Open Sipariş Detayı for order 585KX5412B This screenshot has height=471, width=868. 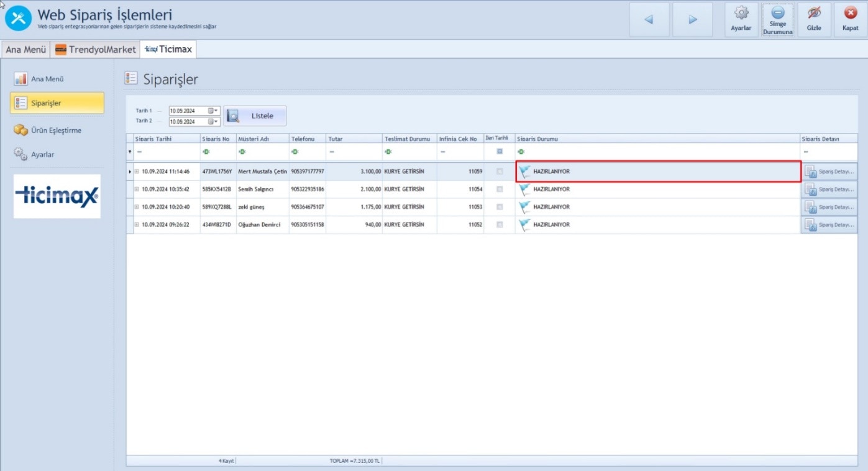coord(829,189)
